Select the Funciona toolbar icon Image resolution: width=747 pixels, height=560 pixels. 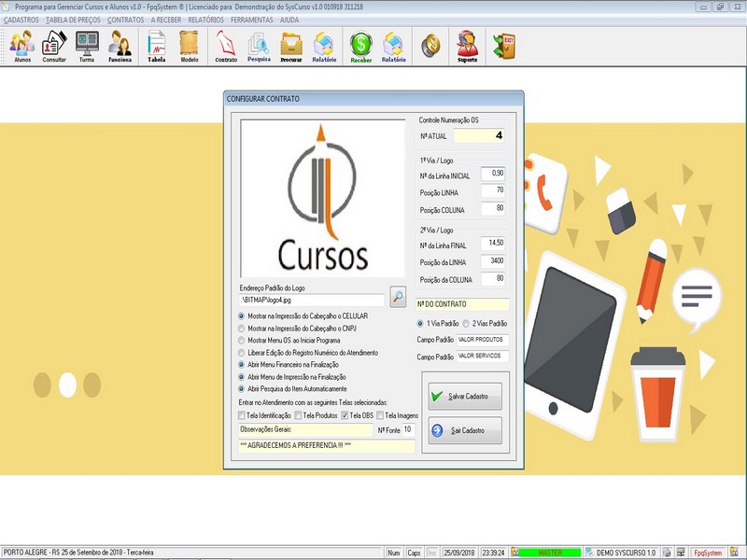pyautogui.click(x=120, y=46)
